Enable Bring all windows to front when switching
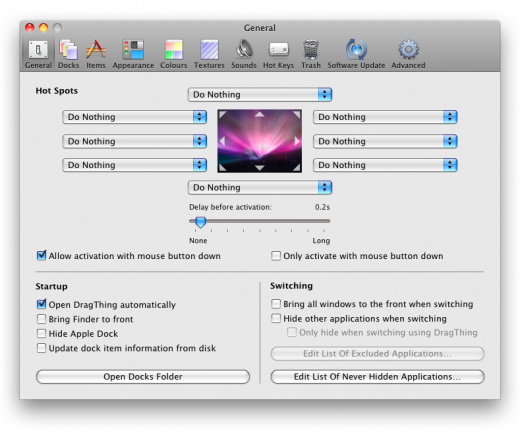520x433 pixels. [276, 304]
